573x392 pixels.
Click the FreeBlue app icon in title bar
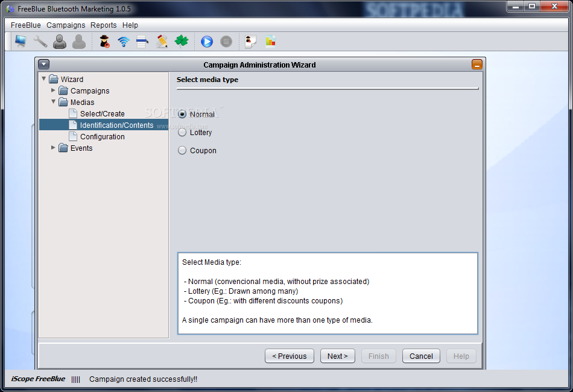(10, 8)
